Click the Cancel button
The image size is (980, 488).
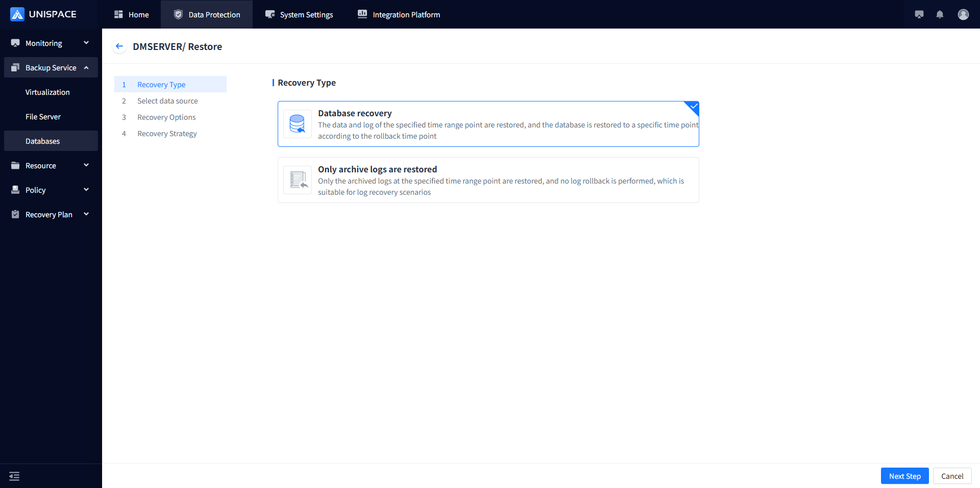[x=952, y=476]
